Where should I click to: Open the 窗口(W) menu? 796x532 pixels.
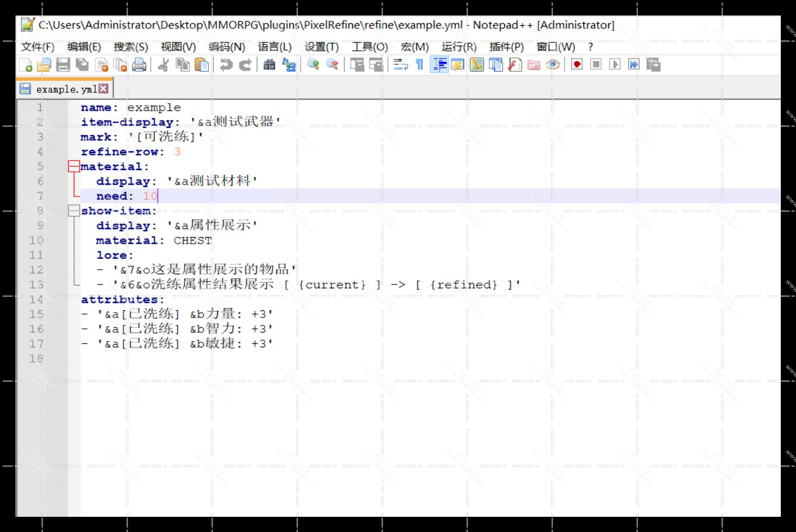556,47
